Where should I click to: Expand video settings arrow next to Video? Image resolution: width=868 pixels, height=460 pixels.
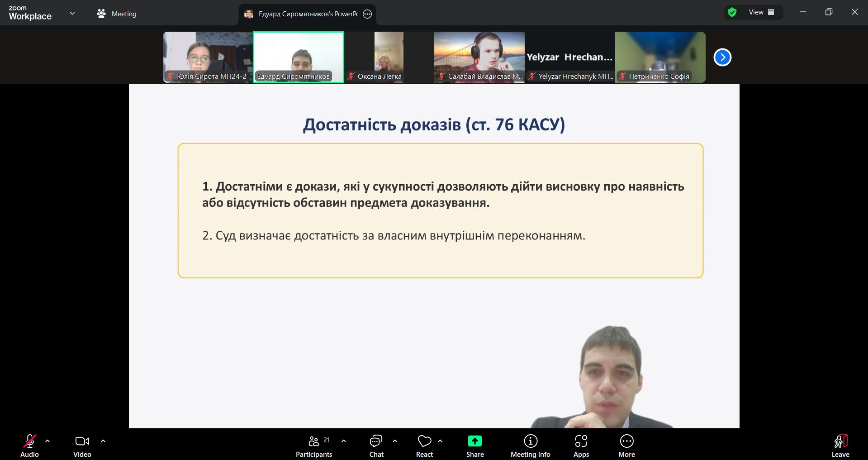103,441
